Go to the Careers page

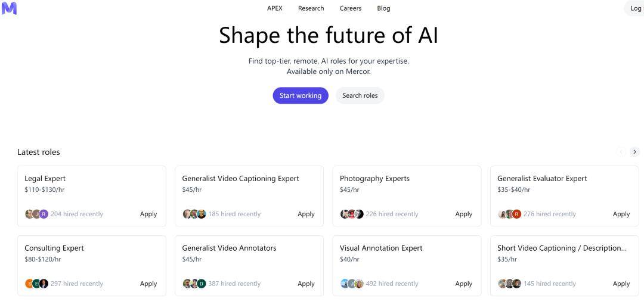tap(351, 8)
